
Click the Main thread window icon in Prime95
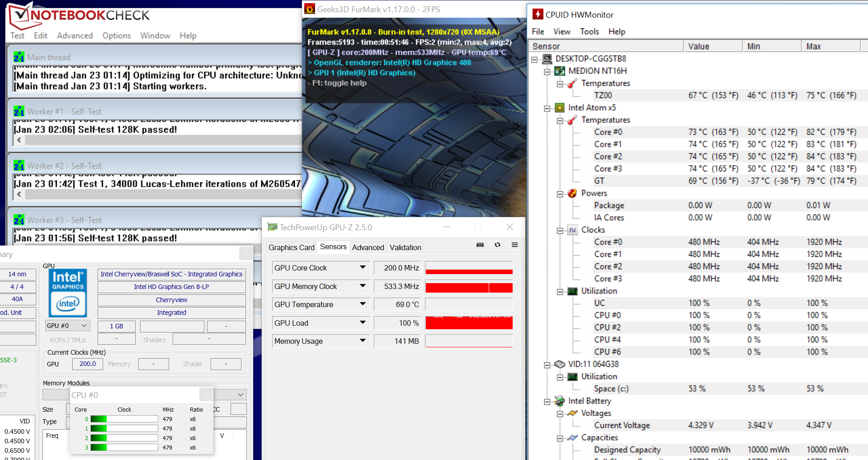19,57
